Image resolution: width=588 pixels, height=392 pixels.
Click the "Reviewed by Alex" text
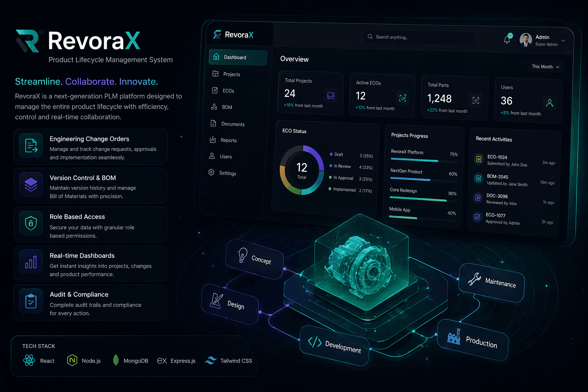(x=501, y=203)
